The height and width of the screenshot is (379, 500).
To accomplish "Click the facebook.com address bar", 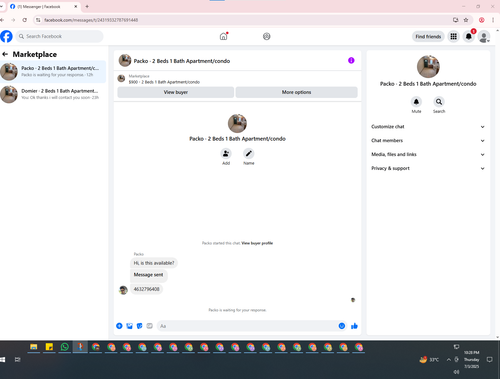I will point(247,20).
